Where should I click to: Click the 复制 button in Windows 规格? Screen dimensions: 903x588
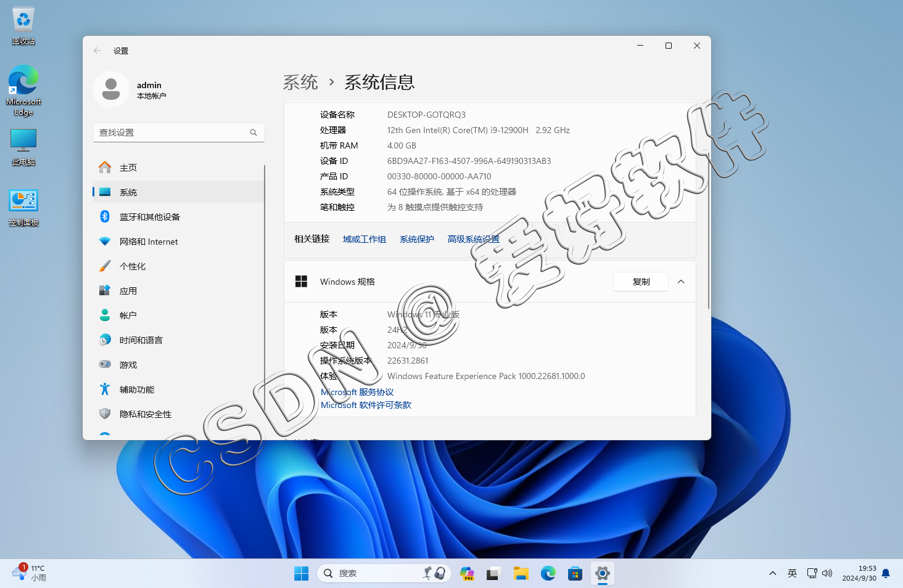point(641,282)
